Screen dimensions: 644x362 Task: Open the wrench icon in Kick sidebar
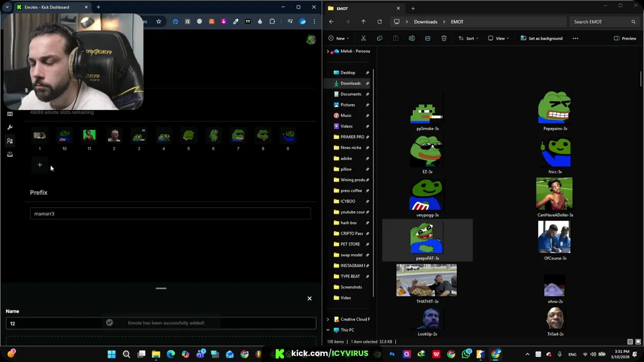[10, 127]
